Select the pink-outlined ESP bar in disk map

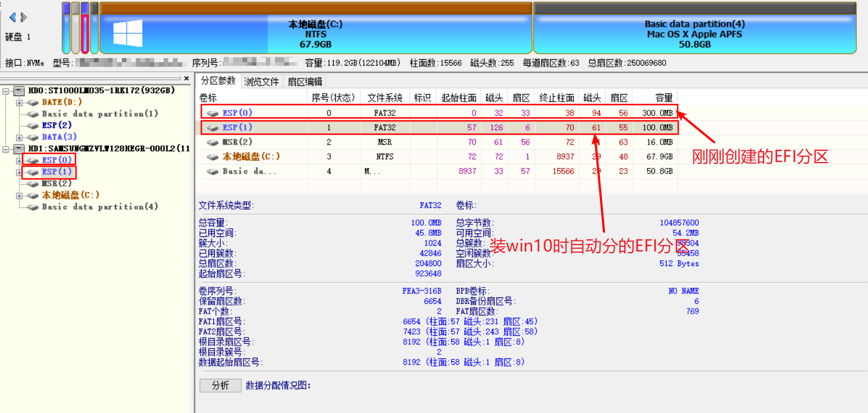85,34
